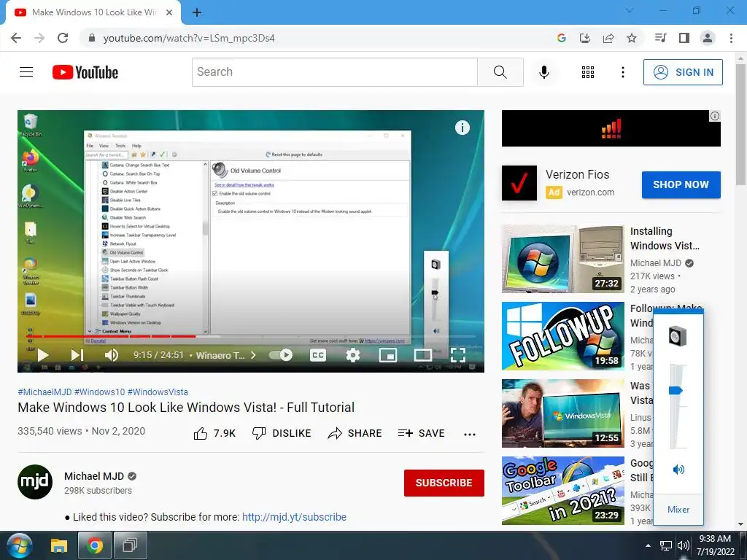Image resolution: width=747 pixels, height=560 pixels.
Task: Open the Michael MJD channel avatar
Action: [x=35, y=482]
